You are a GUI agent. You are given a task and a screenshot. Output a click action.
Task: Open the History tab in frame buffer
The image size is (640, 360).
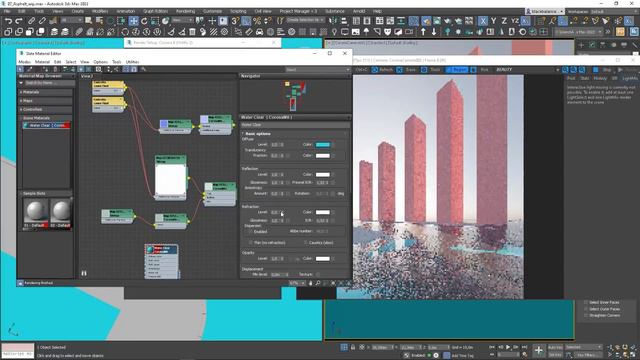600,78
